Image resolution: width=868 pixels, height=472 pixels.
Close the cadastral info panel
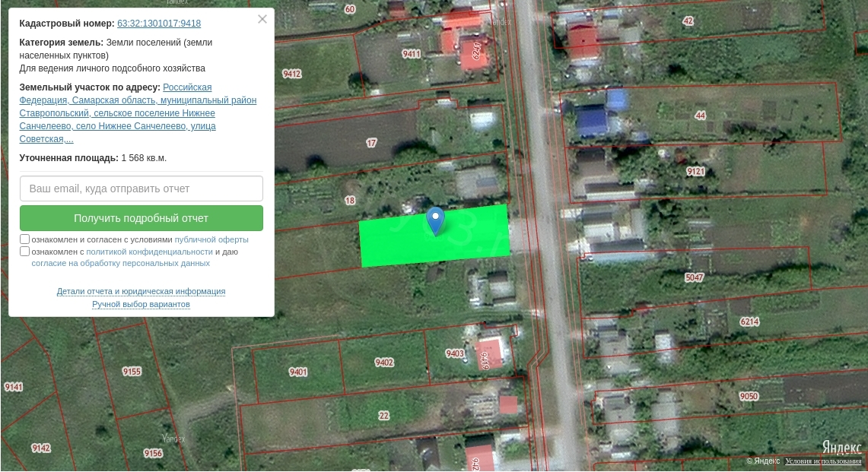[262, 20]
